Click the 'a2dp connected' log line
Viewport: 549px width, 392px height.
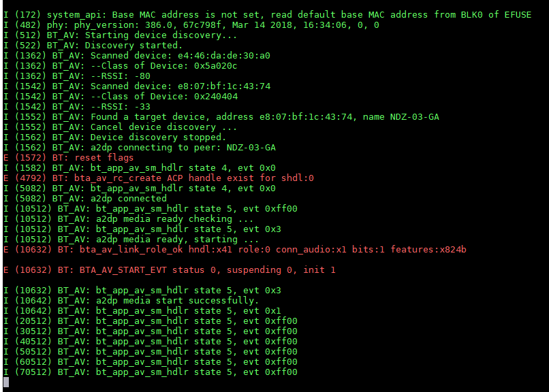(x=85, y=199)
